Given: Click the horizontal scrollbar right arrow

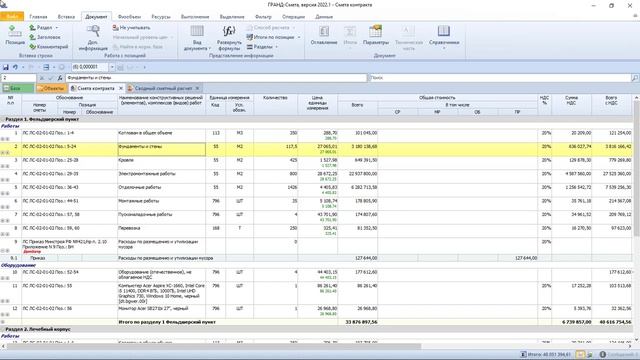Looking at the screenshot, I should pos(630,346).
